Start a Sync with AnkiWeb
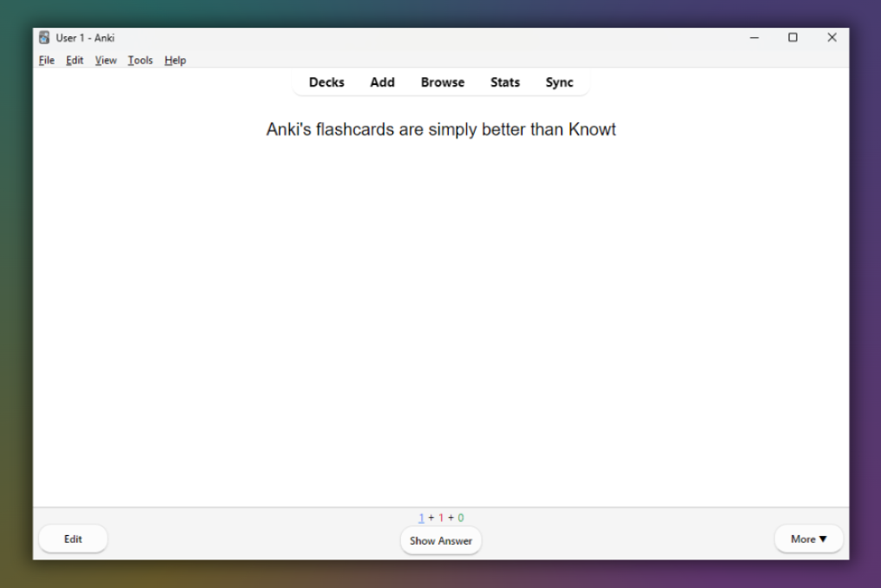The width and height of the screenshot is (881, 588). (x=559, y=82)
